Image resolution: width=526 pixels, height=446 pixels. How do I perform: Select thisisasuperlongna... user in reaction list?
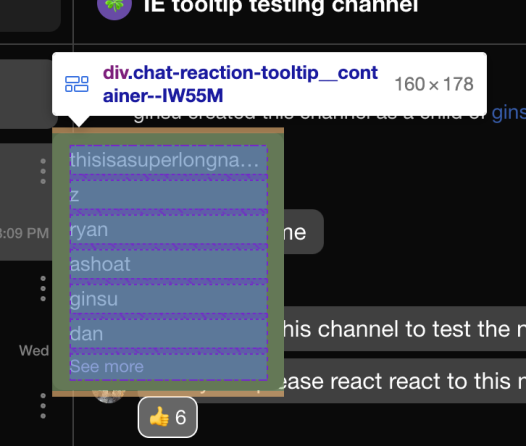[x=164, y=160]
